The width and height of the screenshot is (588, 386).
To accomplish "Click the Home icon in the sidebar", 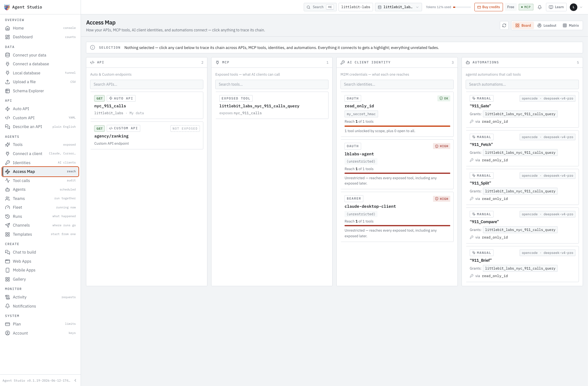I will click(8, 28).
